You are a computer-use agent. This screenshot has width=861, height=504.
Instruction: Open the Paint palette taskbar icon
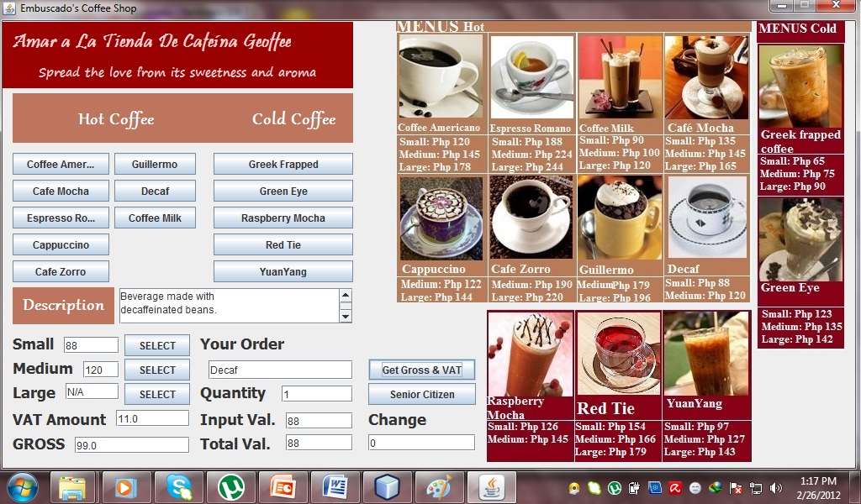(439, 487)
